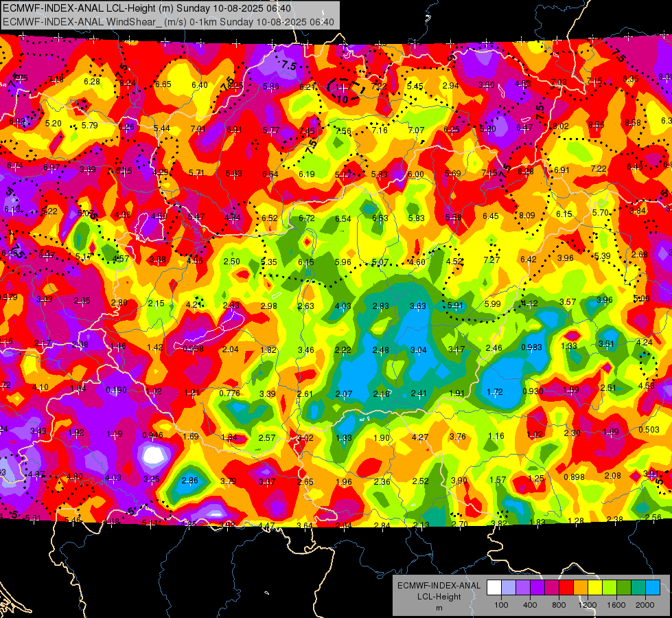Click the orange legend color swatch
Image resolution: width=672 pixels, height=618 pixels.
coord(581,587)
